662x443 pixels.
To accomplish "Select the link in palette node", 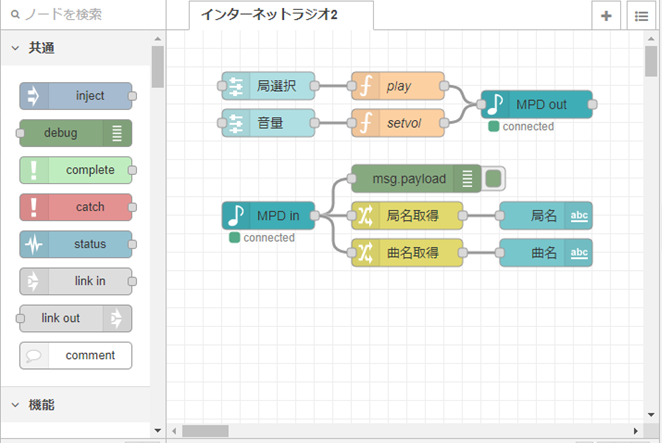I will pyautogui.click(x=76, y=281).
